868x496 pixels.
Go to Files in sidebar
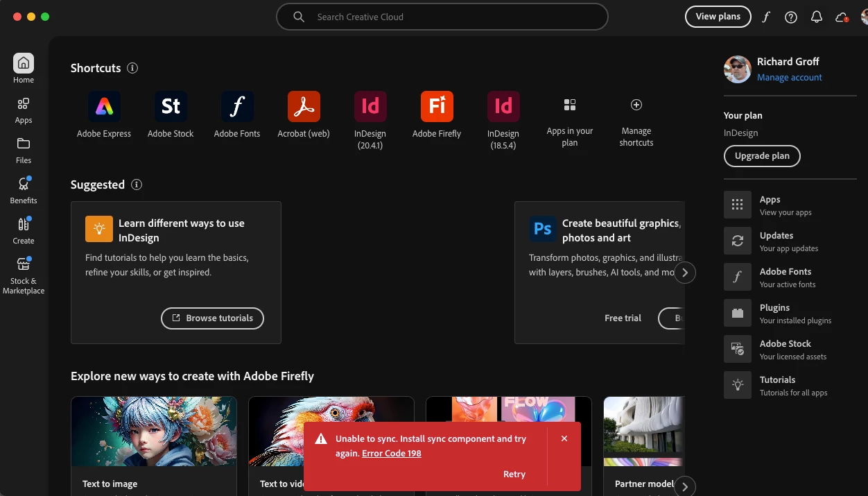click(24, 150)
